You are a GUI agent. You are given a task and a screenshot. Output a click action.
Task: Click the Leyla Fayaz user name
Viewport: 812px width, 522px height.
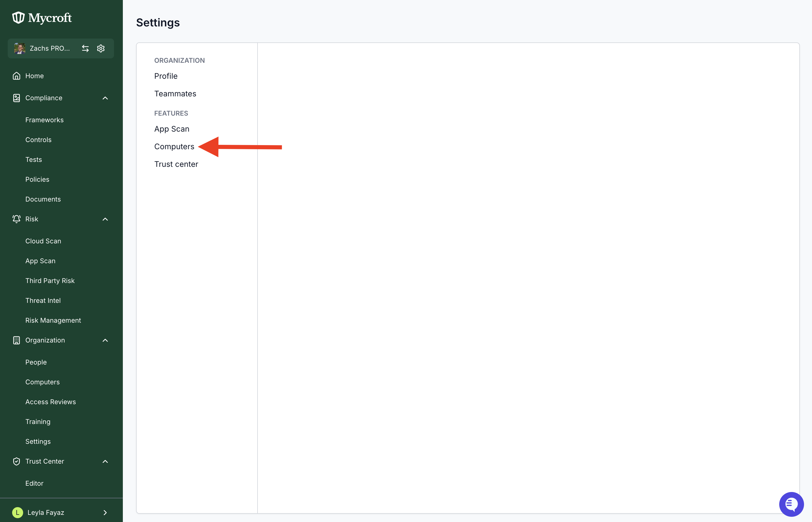coord(46,513)
